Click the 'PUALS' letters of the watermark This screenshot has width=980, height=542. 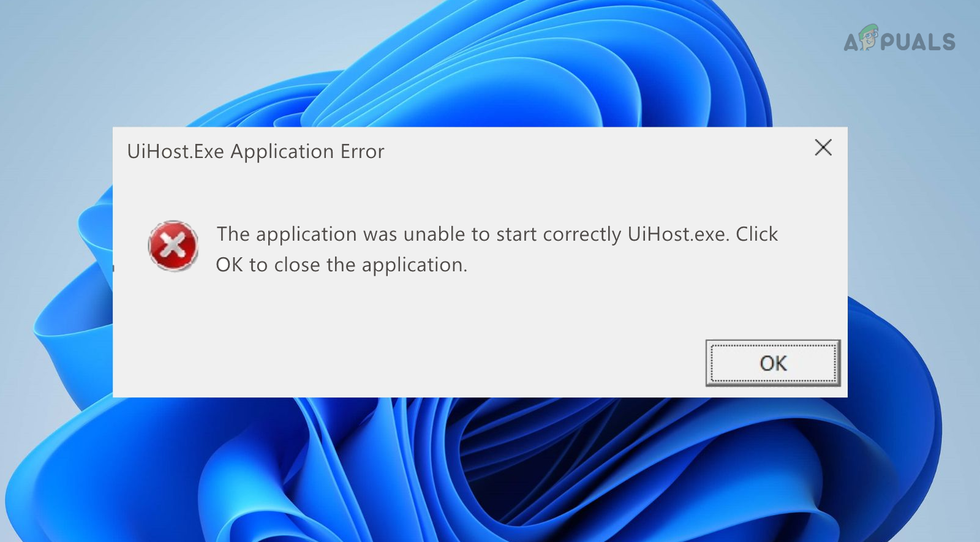tap(918, 42)
